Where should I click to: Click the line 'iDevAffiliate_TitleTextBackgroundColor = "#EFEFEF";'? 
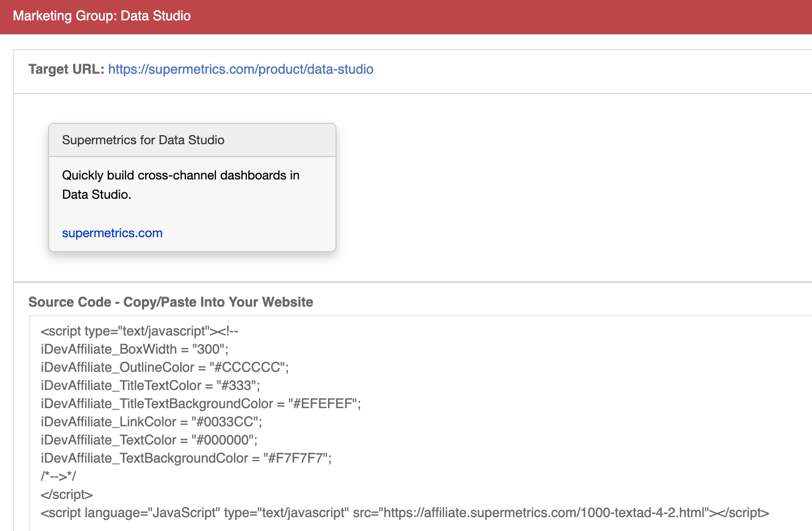coord(201,404)
